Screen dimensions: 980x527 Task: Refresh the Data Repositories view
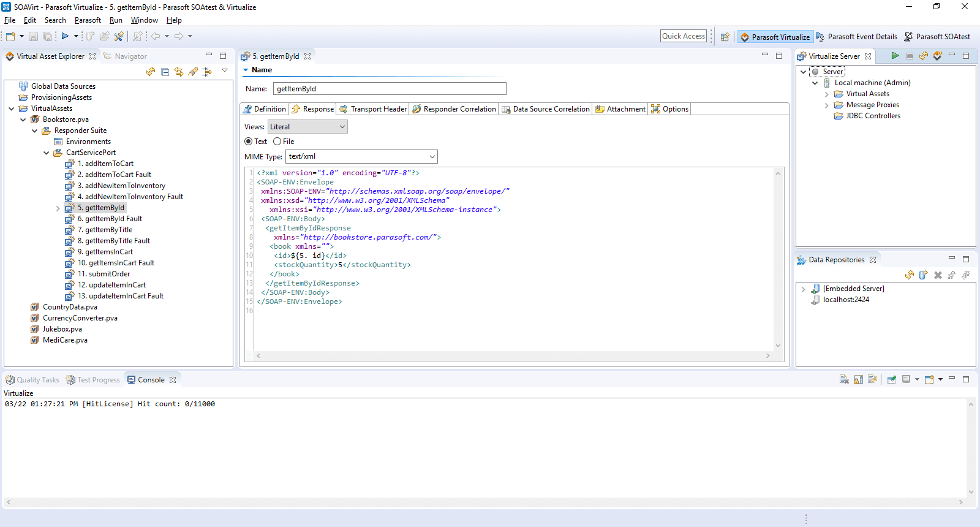(910, 275)
